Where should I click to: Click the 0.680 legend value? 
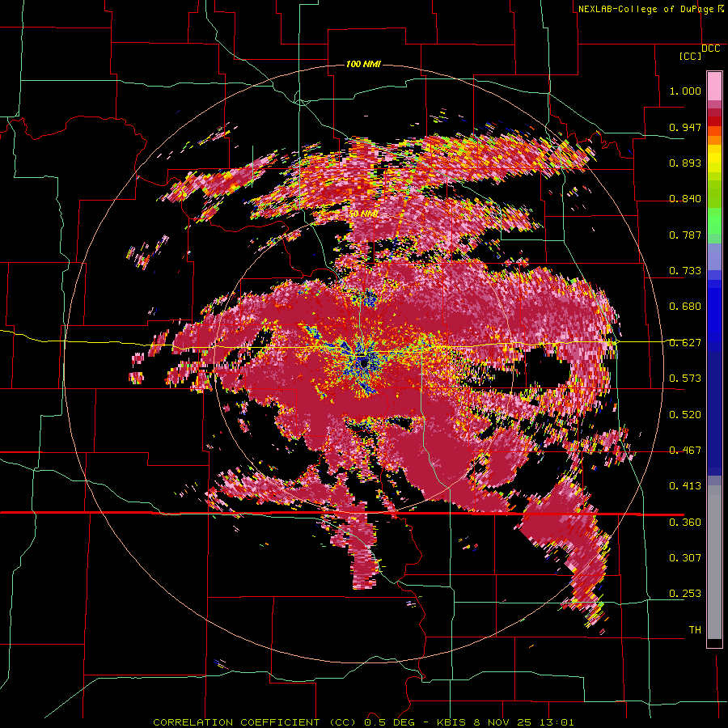[x=685, y=307]
